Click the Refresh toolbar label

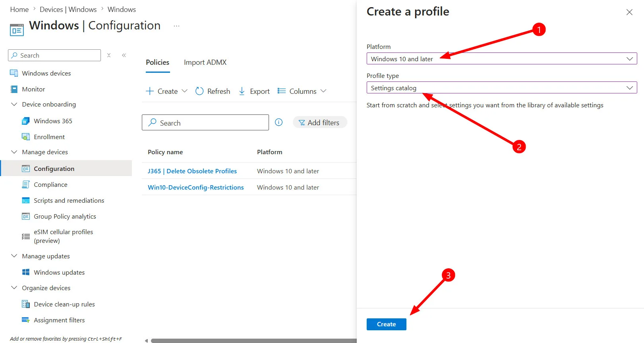pos(219,91)
